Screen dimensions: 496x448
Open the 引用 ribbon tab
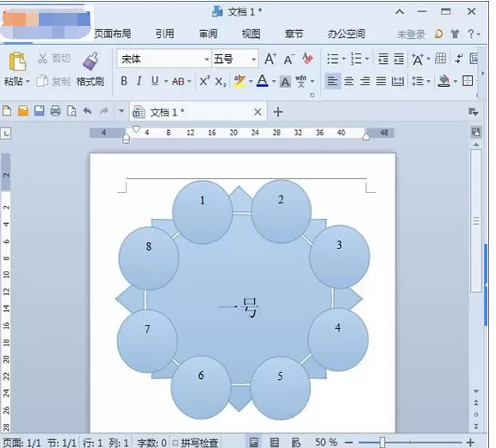point(164,34)
